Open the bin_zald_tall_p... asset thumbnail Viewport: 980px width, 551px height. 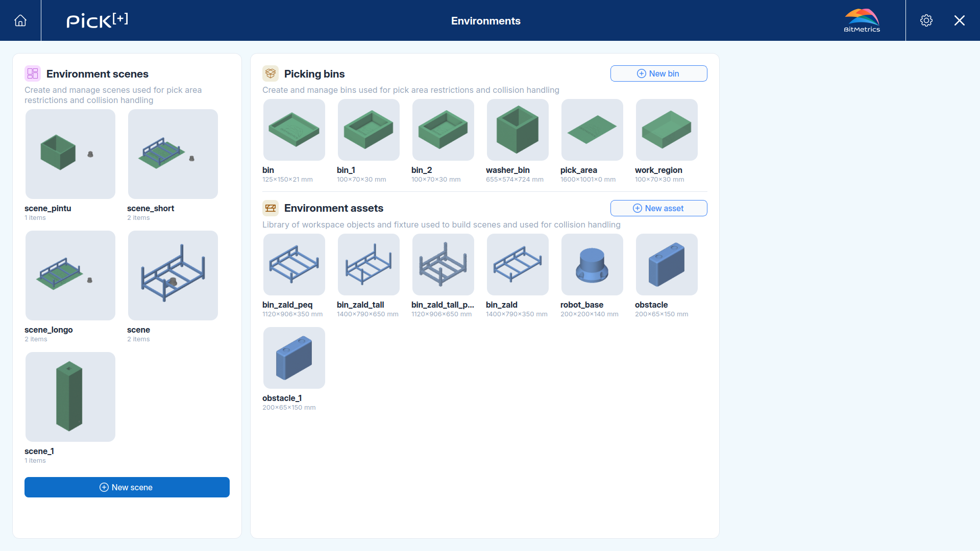[443, 265]
